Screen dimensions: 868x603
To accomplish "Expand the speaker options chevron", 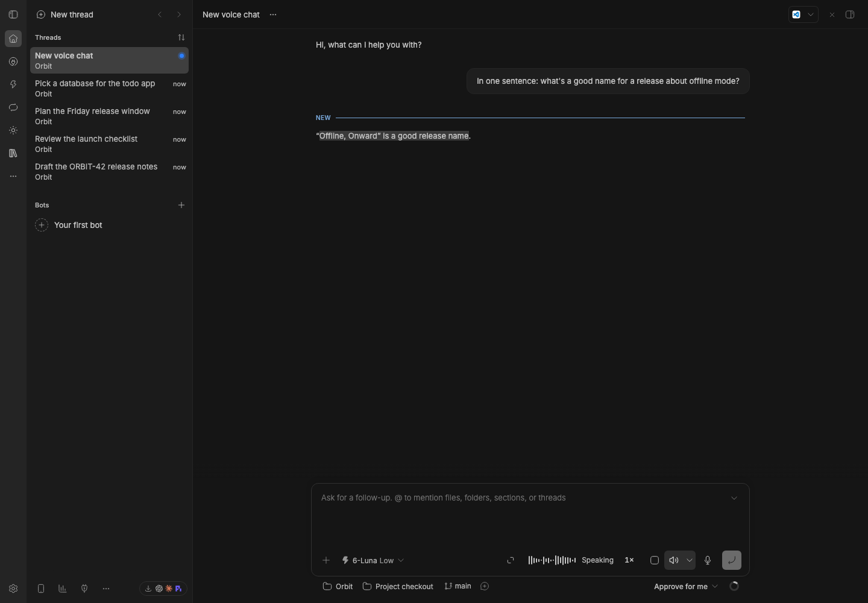I will pos(690,560).
